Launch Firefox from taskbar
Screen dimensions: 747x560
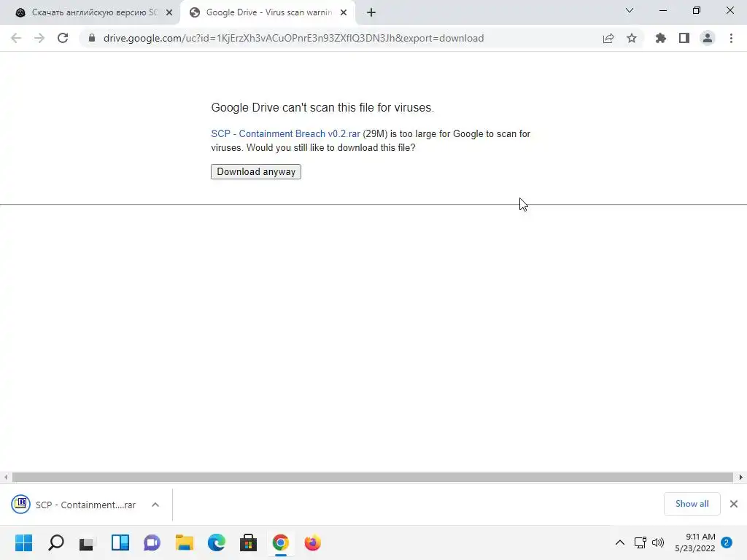(312, 542)
